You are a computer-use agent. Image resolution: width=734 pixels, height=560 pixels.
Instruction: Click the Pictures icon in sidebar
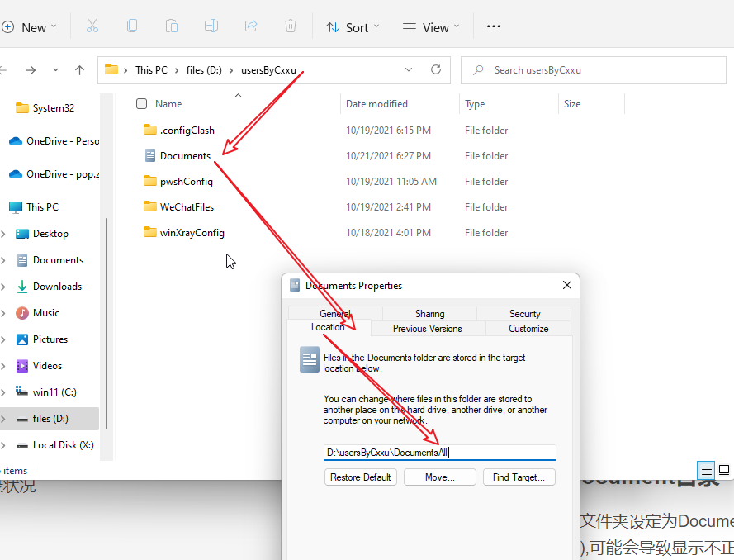point(22,339)
